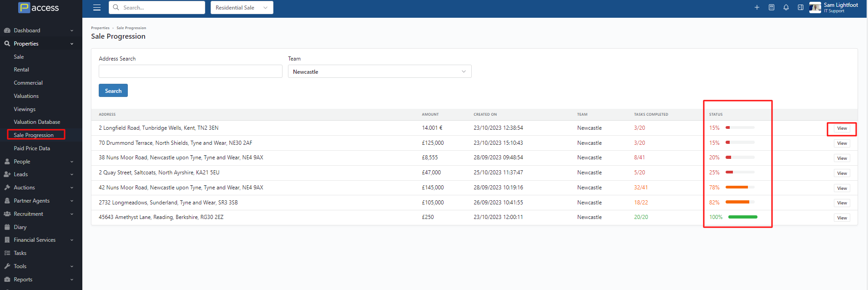Click Properties breadcrumb link
Screen dimensions: 868x290
pos(100,28)
